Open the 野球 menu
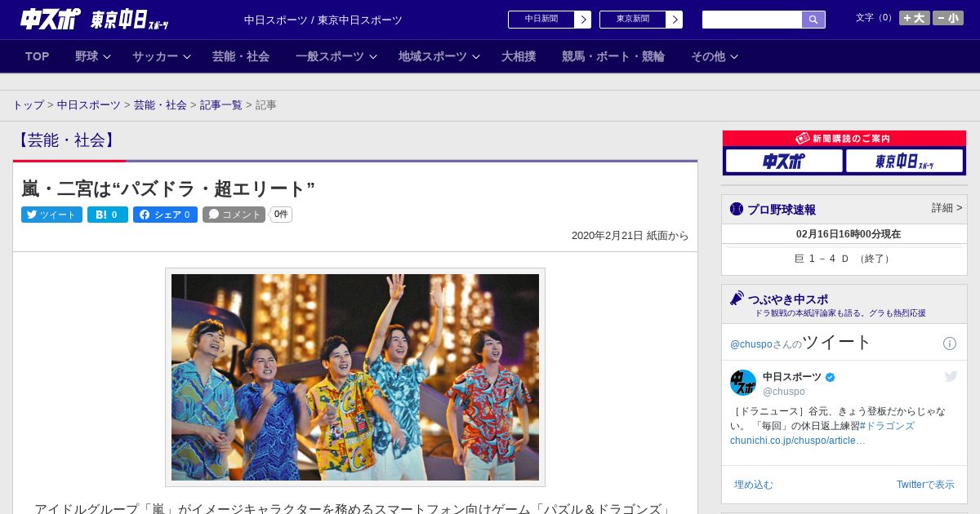Screen dimensions: 980x514 [87, 56]
